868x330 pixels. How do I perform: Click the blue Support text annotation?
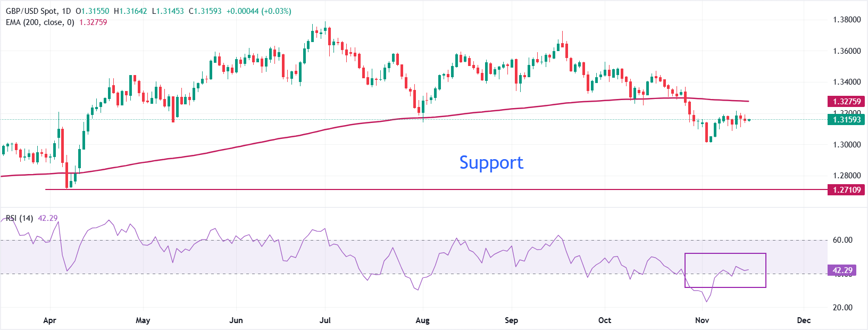pos(491,162)
